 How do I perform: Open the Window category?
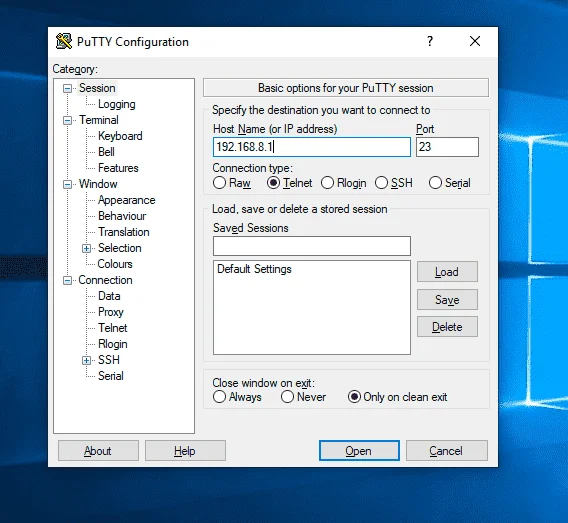click(98, 184)
